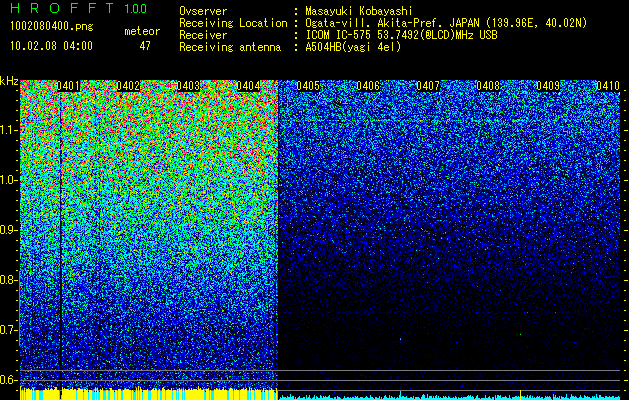The image size is (629, 400).
Task: Click the kHz axis unit label
Action: tap(9, 81)
